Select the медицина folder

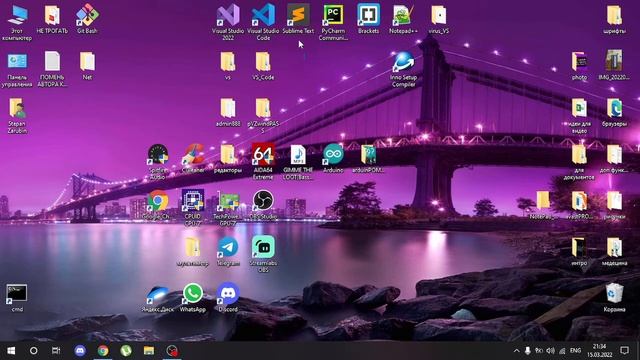click(x=614, y=248)
